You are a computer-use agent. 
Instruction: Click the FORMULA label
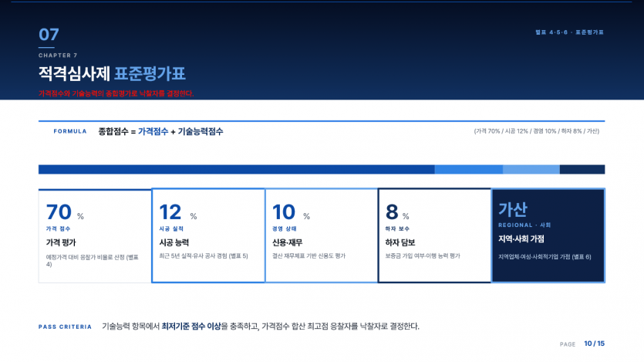[70, 131]
